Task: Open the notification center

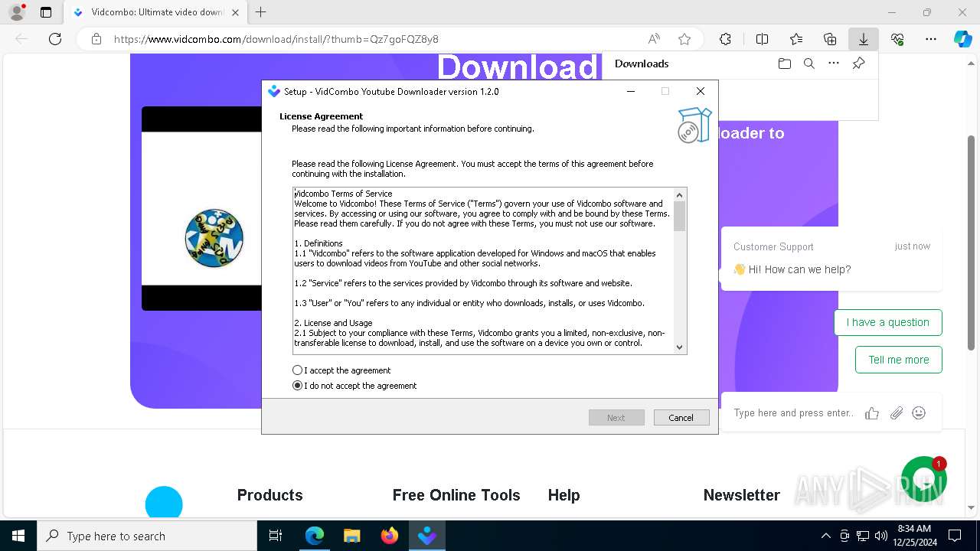Action: tap(955, 536)
